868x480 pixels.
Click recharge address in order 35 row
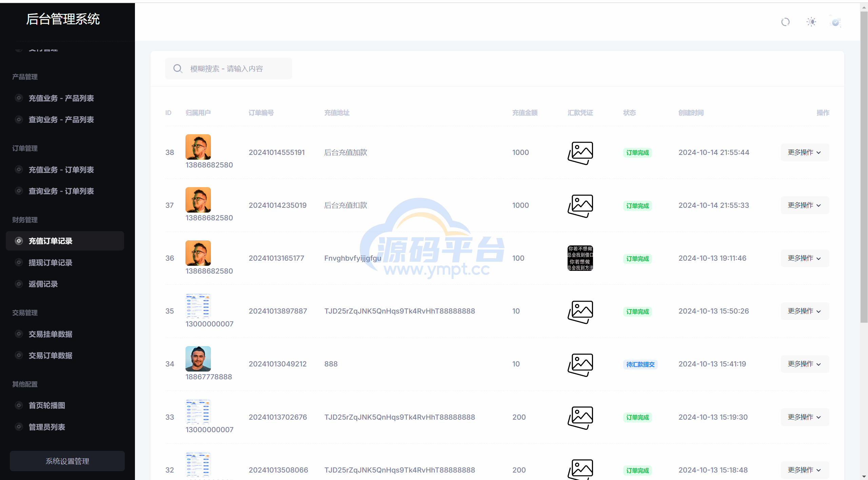399,311
